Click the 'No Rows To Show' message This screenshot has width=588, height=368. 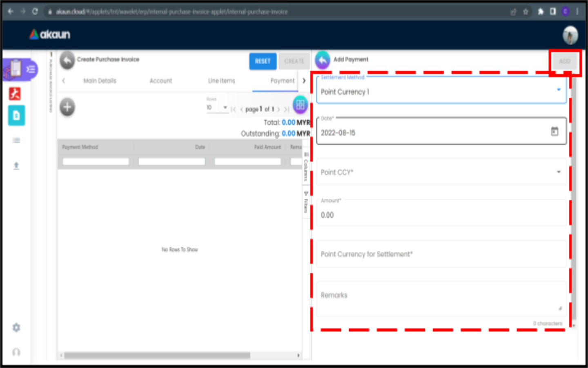[x=180, y=249]
